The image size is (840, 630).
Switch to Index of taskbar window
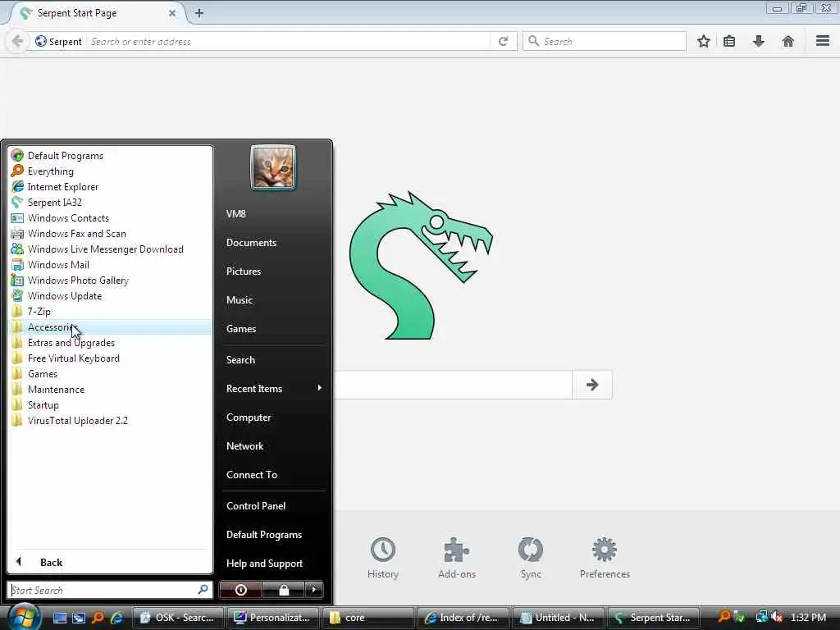tap(463, 618)
